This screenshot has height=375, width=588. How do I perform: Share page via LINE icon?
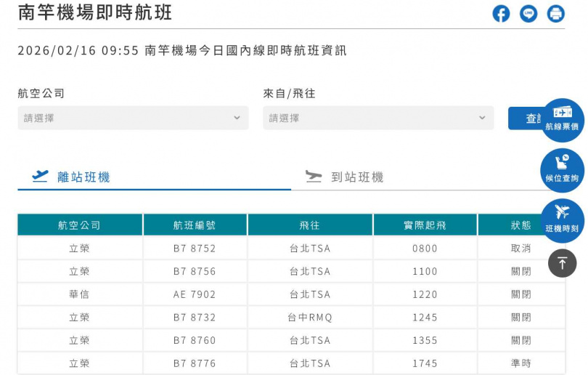pos(528,14)
